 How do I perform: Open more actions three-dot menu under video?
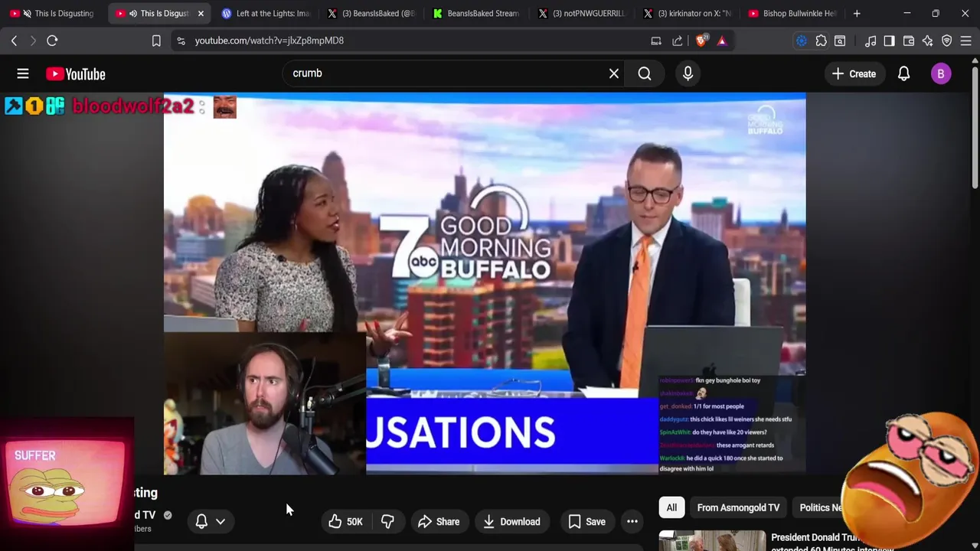tap(632, 522)
